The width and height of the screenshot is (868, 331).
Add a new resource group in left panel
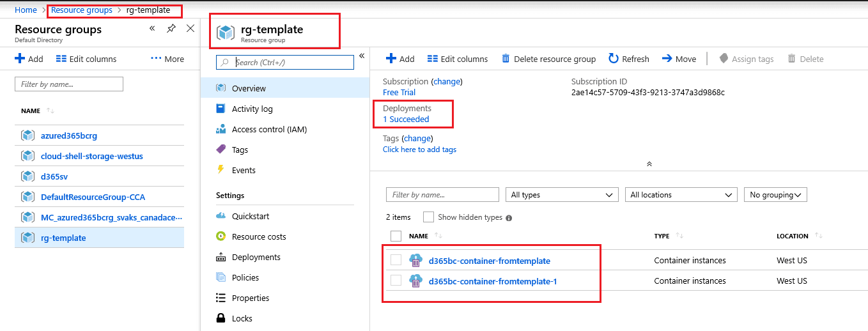(x=29, y=59)
